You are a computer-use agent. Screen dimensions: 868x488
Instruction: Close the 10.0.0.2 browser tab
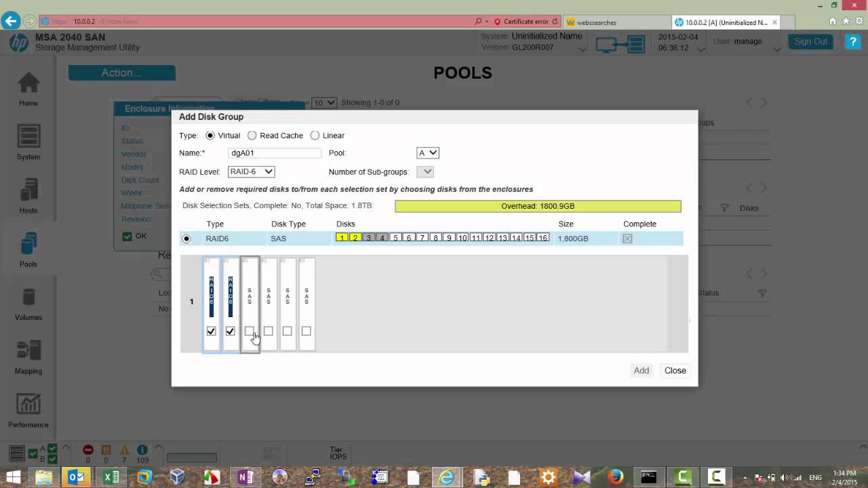[775, 22]
